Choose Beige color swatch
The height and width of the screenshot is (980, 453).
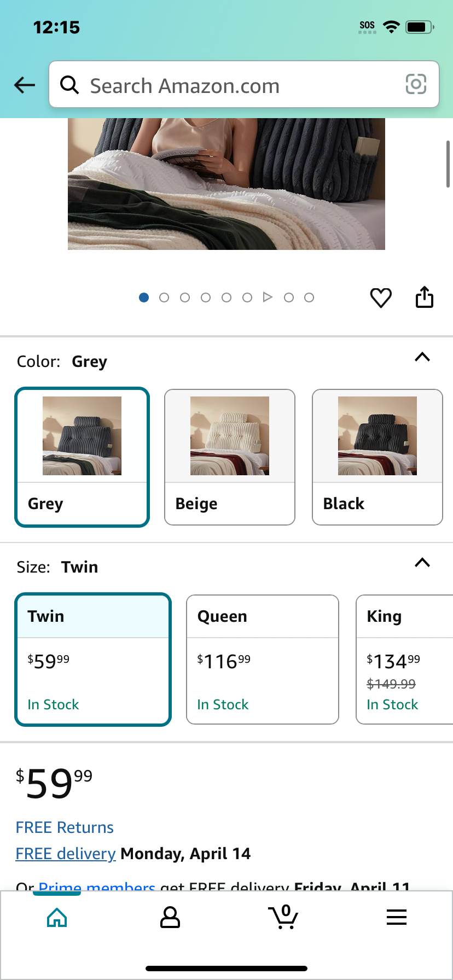pos(230,457)
